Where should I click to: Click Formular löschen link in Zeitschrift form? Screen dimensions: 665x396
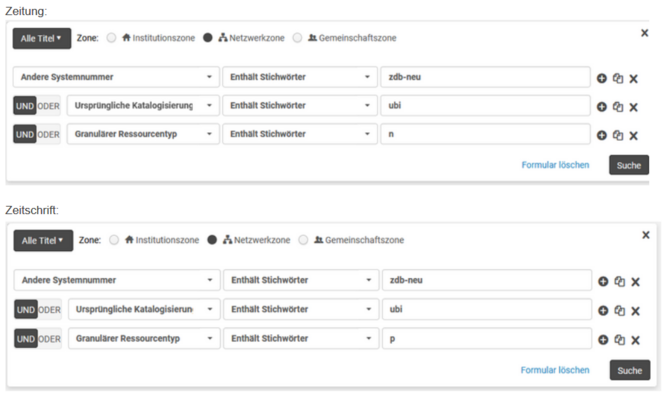(x=555, y=370)
